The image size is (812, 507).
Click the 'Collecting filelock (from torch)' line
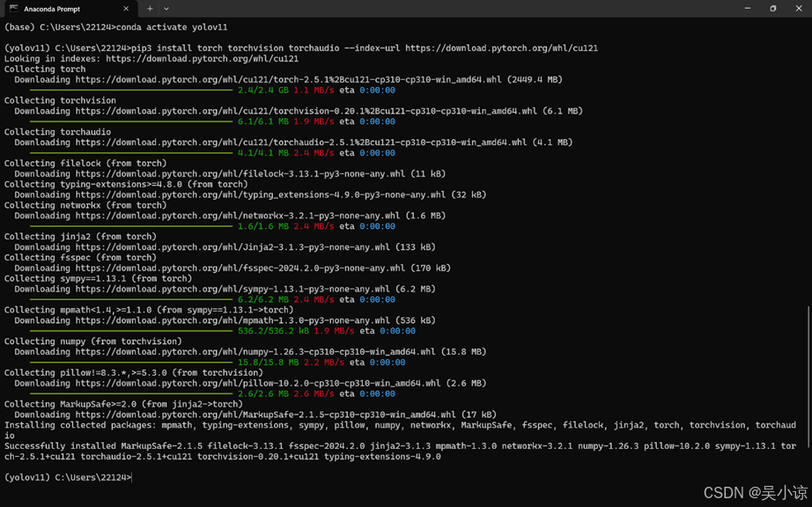coord(85,163)
